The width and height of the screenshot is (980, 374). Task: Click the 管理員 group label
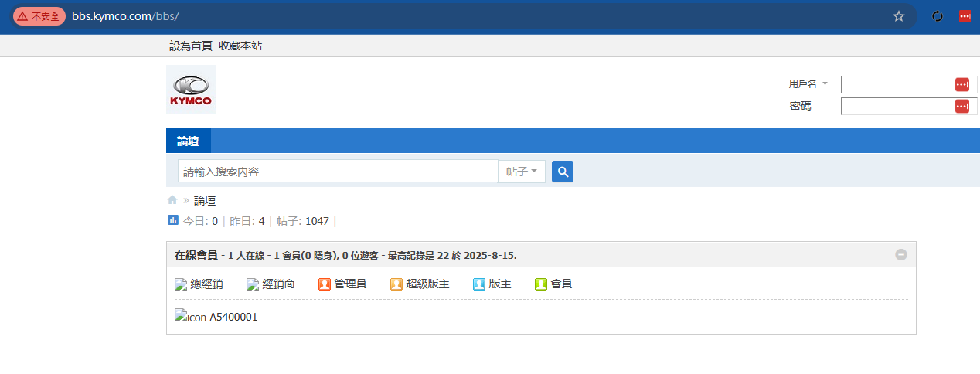coord(350,284)
